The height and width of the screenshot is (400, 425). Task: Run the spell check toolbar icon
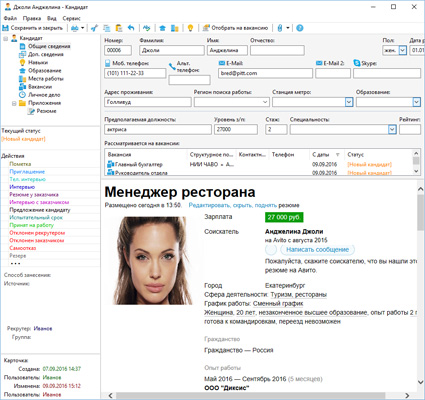147,28
